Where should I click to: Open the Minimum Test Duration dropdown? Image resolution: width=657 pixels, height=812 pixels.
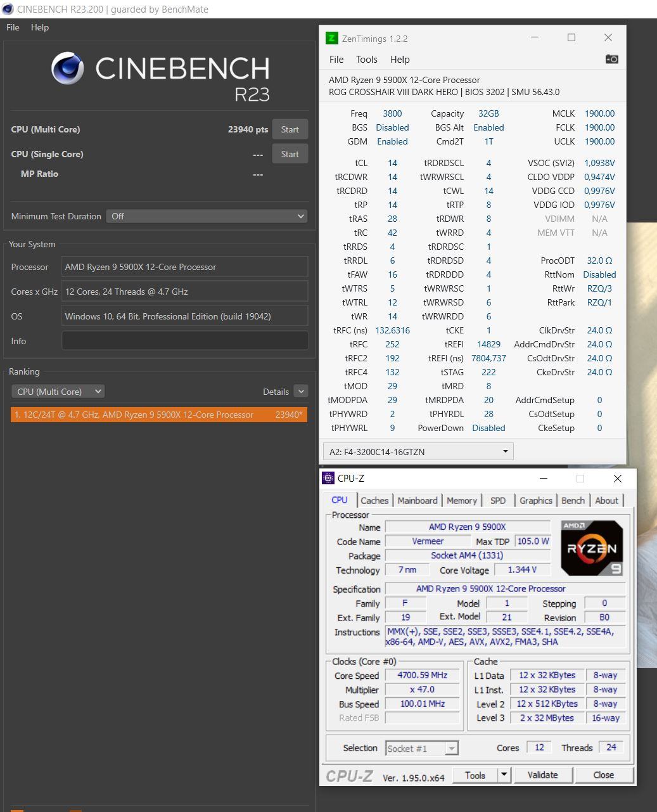207,216
